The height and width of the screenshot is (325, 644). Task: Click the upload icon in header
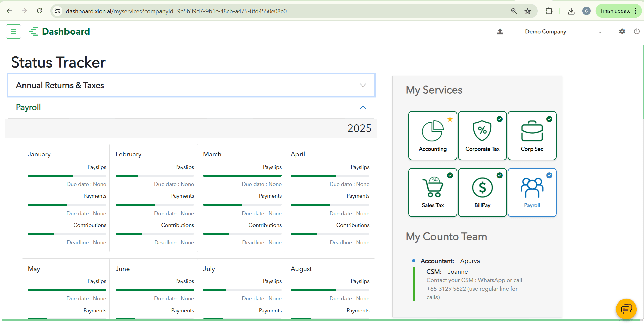(x=500, y=31)
